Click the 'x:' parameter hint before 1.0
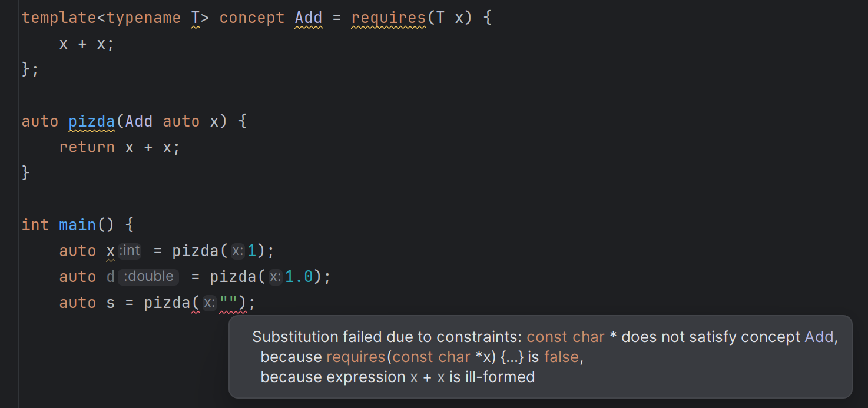Screen dimensions: 868x408 [x=276, y=277]
